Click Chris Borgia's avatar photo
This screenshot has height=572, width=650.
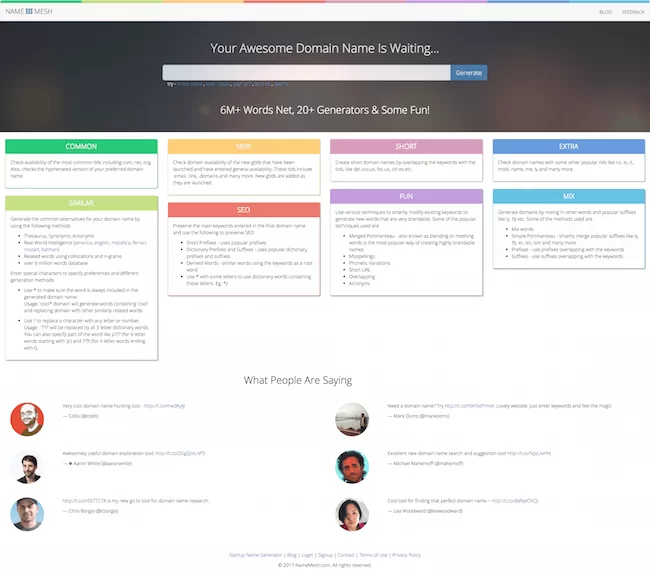[x=27, y=514]
